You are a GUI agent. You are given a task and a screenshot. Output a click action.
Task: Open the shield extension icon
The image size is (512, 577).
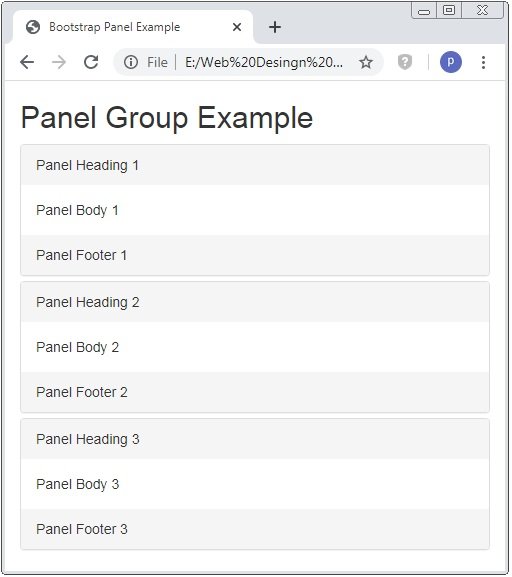[x=405, y=62]
